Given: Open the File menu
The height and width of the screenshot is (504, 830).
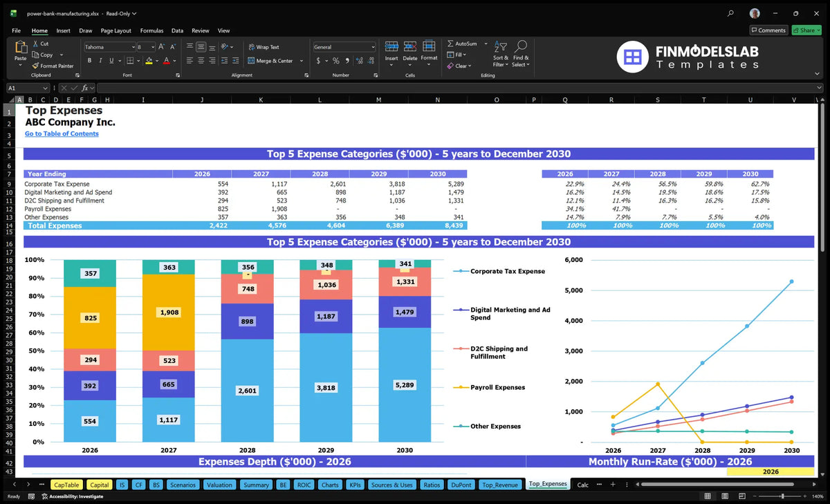Looking at the screenshot, I should (x=16, y=30).
